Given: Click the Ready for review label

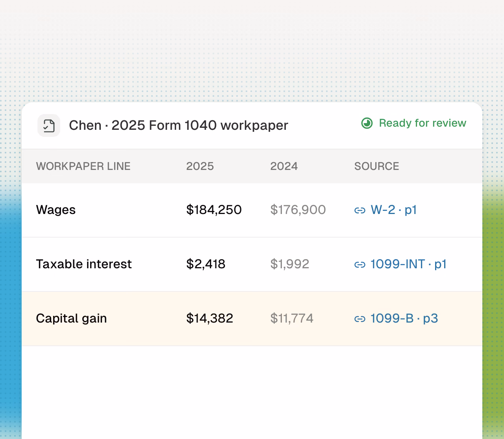Looking at the screenshot, I should pyautogui.click(x=422, y=123).
